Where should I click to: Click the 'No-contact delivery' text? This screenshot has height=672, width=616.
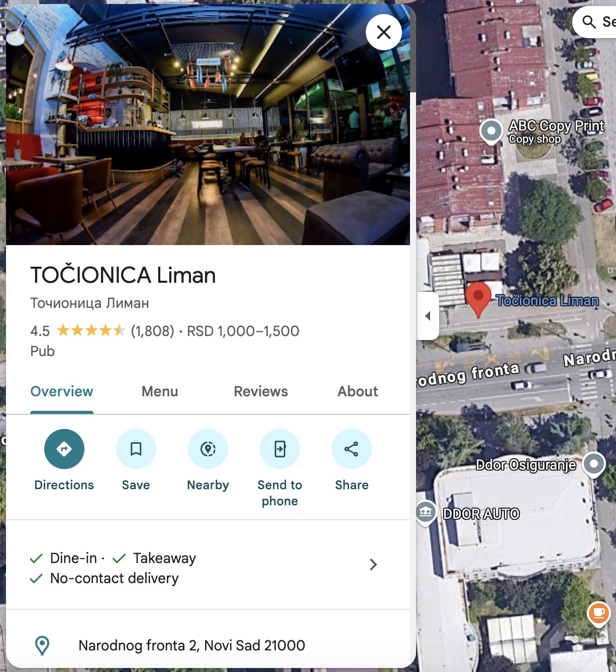115,578
